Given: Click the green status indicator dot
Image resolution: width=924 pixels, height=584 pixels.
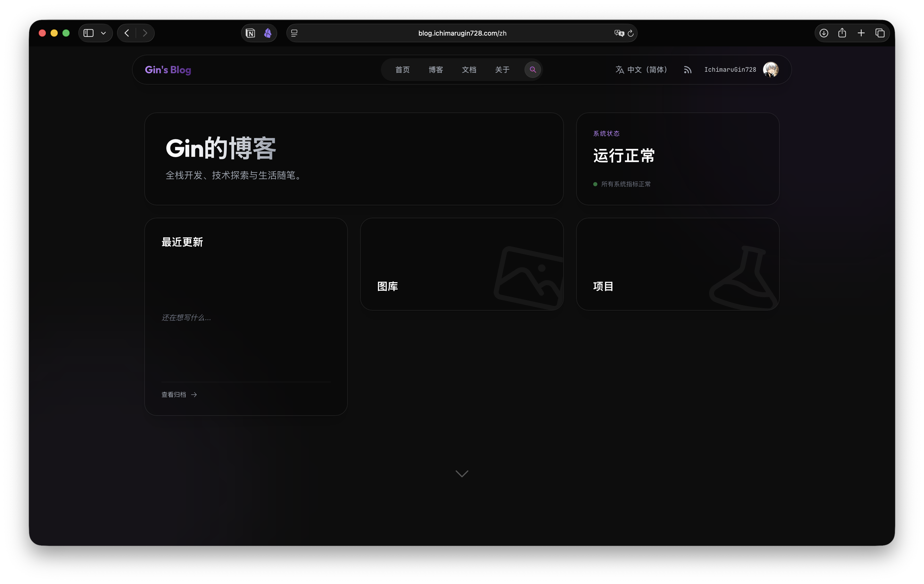Looking at the screenshot, I should tap(595, 184).
